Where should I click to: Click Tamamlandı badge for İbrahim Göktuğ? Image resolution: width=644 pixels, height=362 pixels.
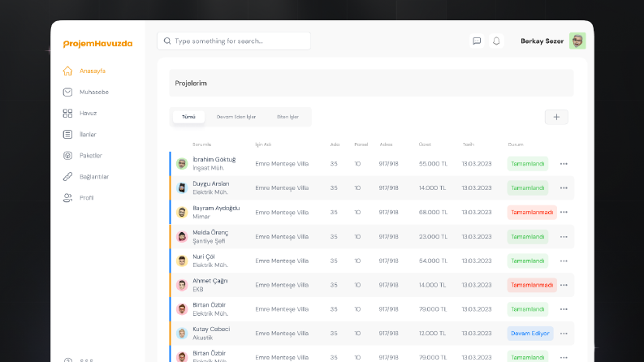pyautogui.click(x=527, y=164)
